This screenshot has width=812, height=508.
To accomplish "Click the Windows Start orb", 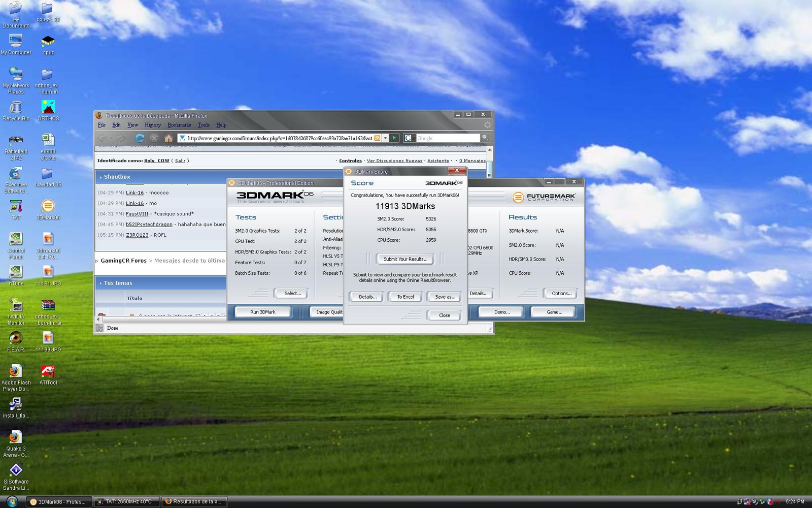I will coord(12,502).
